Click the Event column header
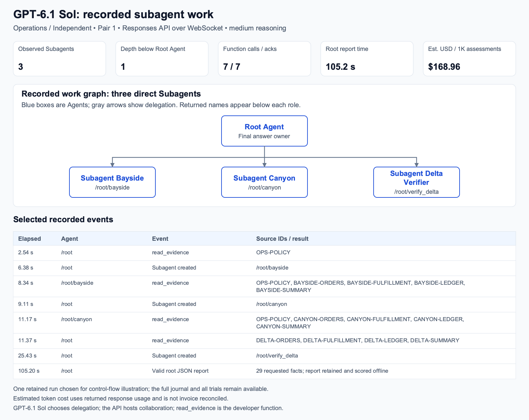This screenshot has height=420, width=529. tap(160, 239)
